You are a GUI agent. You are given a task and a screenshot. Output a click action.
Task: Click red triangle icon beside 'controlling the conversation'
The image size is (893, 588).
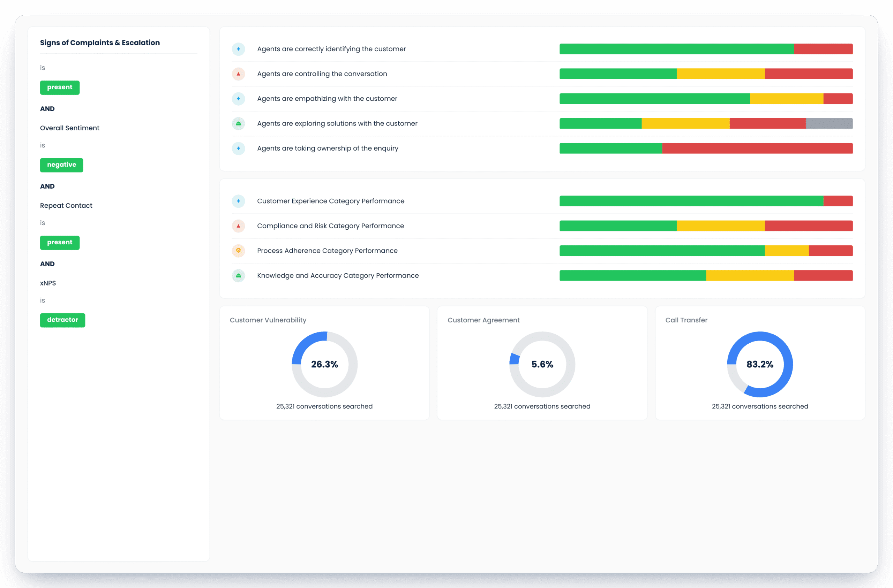point(238,74)
